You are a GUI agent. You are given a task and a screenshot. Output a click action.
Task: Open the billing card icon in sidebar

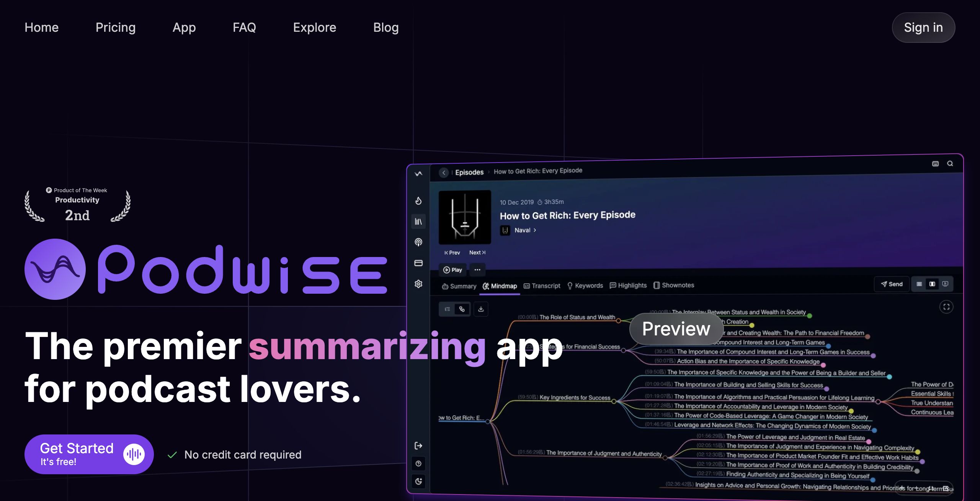(418, 263)
